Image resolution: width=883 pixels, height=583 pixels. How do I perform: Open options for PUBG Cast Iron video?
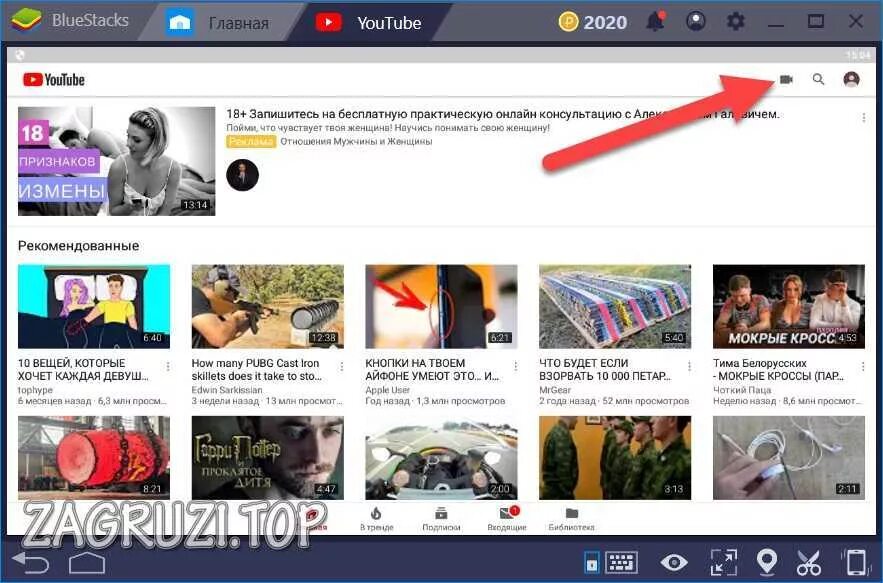click(342, 367)
